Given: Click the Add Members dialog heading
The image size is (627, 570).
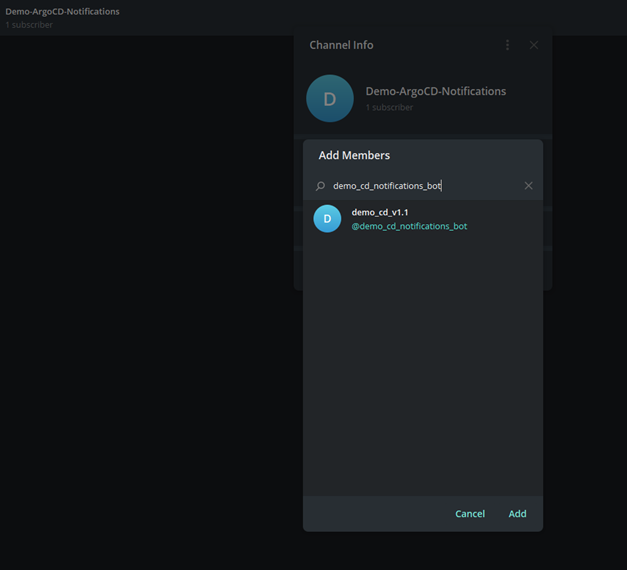Looking at the screenshot, I should click(x=354, y=155).
